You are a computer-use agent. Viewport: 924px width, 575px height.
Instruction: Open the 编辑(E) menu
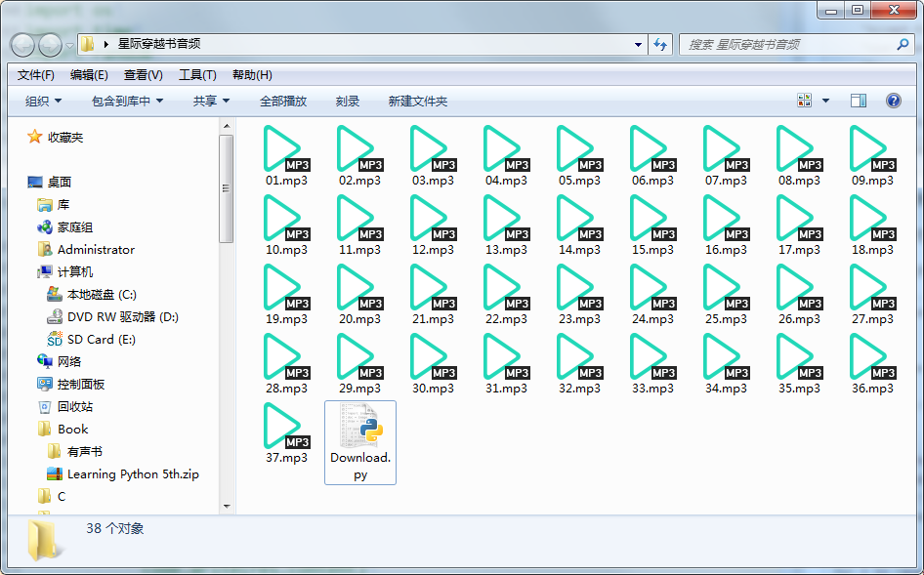tap(89, 75)
